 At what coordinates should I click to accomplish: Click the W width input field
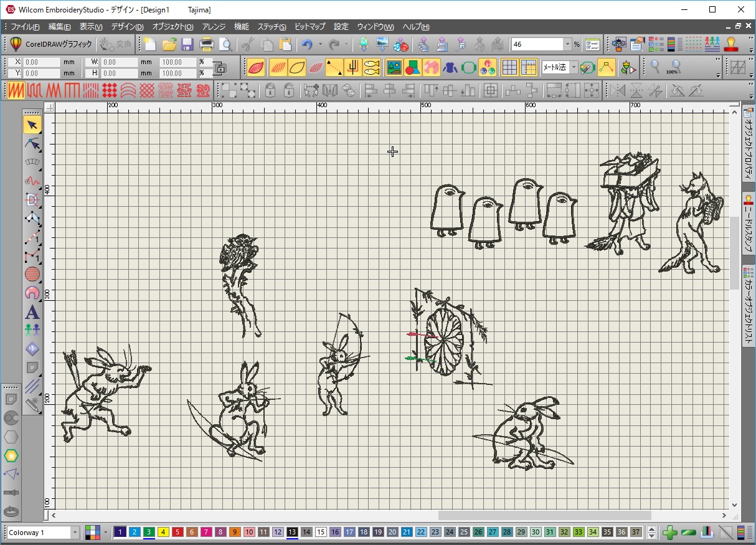pyautogui.click(x=119, y=62)
